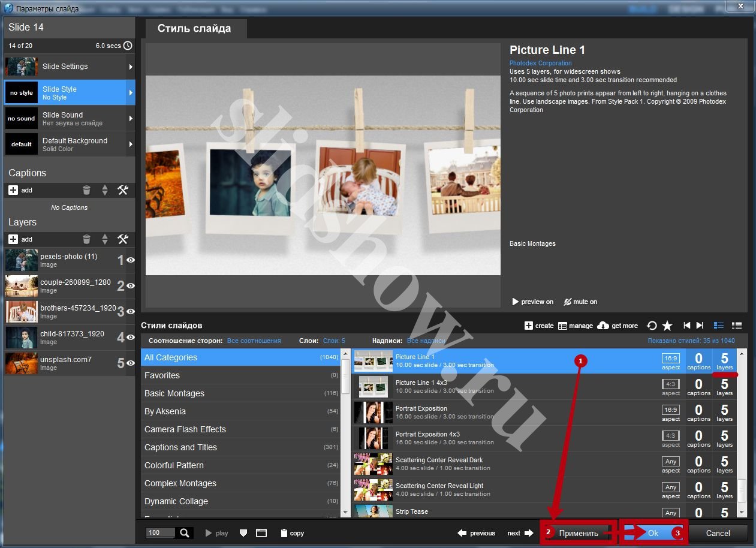Viewport: 756px width, 548px height.
Task: Select the Scattering Center Reveal Dark style
Action: pyautogui.click(x=544, y=464)
